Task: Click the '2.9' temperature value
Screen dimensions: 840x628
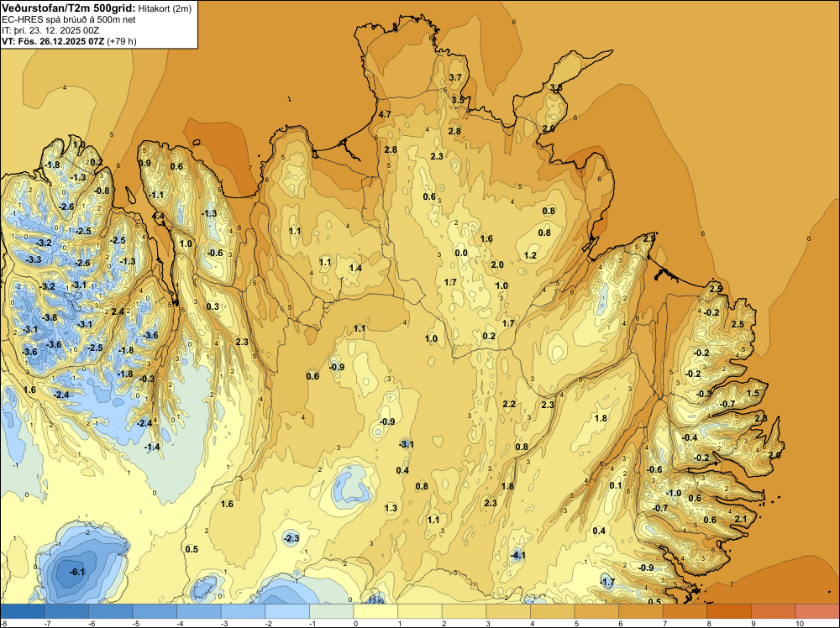Action: 649,238
